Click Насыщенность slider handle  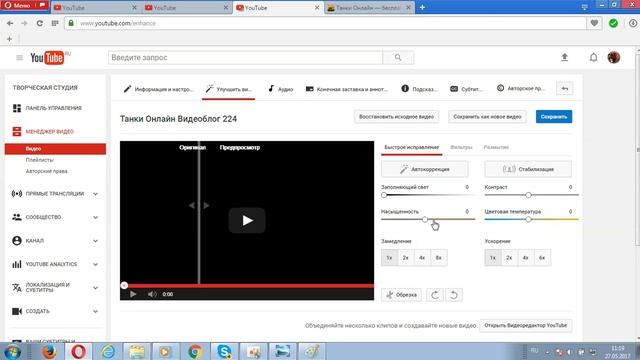click(x=425, y=220)
